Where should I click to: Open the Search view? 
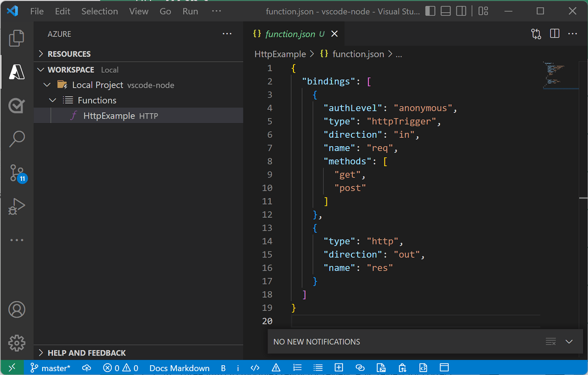pos(17,139)
